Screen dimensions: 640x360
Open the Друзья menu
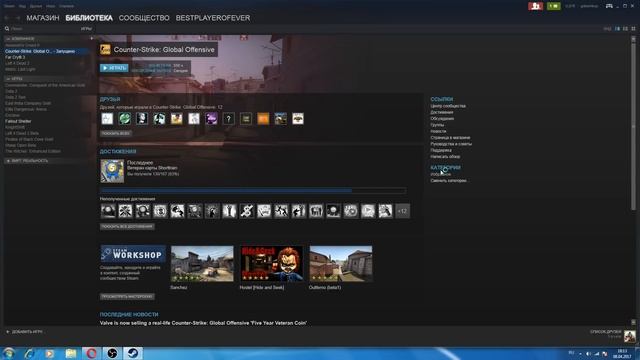pos(36,6)
